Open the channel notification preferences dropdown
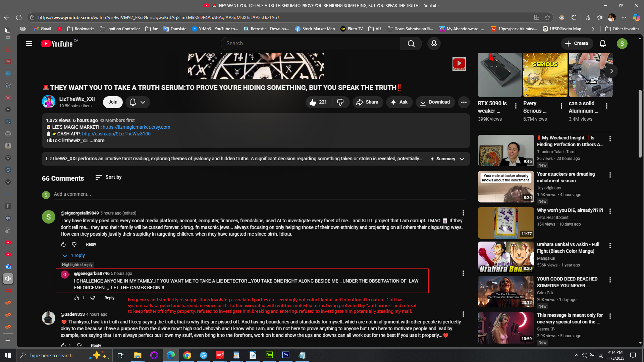The height and width of the screenshot is (362, 644). coord(138,102)
